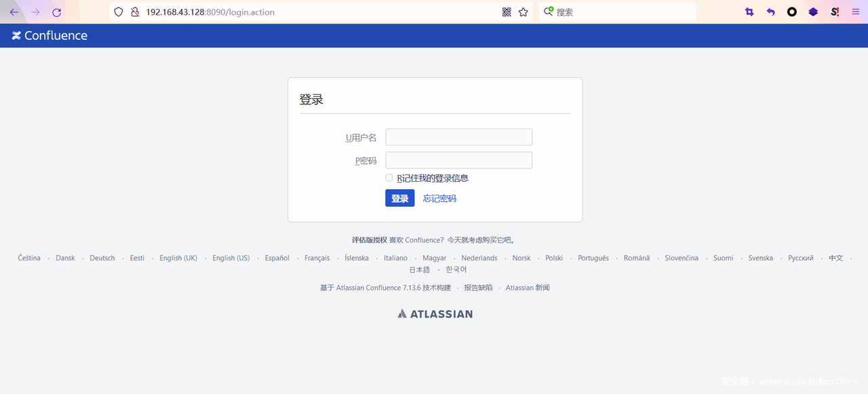Click the Confluence logo in header

tap(50, 36)
